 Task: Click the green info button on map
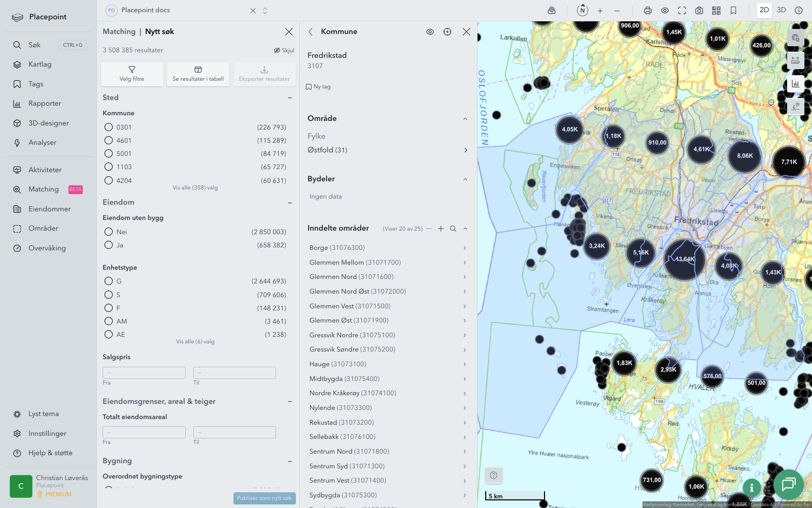[752, 488]
